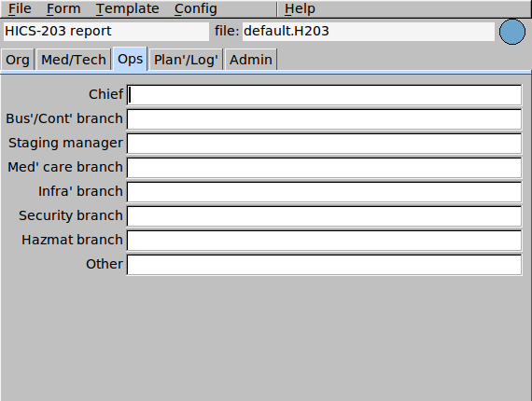Select the Med' care branch field
The height and width of the screenshot is (401, 532).
point(324,168)
